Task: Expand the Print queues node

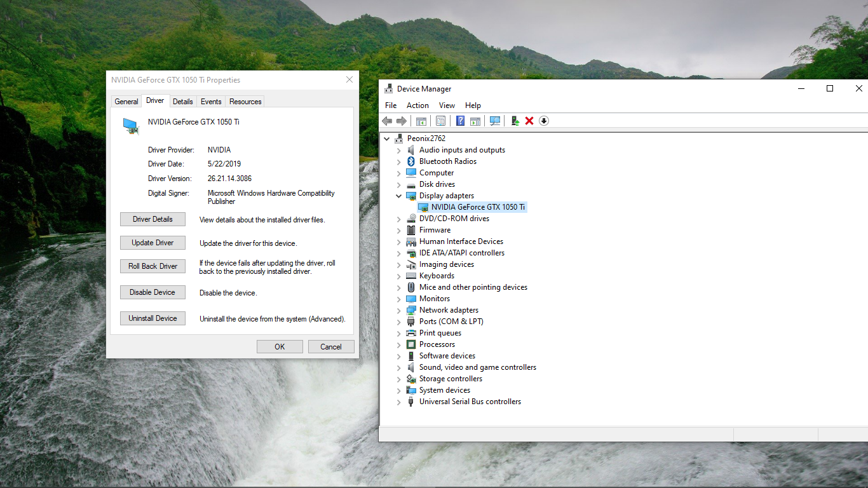Action: coord(399,333)
